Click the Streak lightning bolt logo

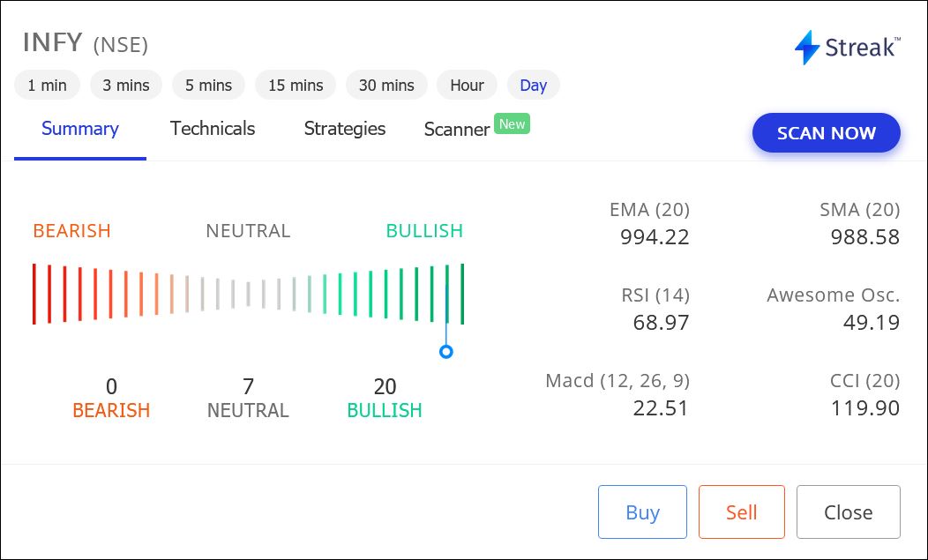coord(806,48)
